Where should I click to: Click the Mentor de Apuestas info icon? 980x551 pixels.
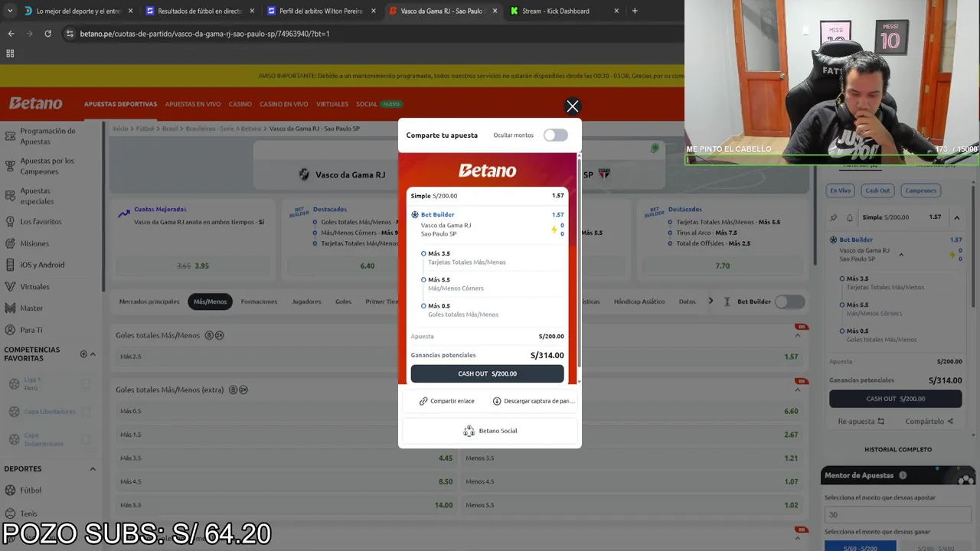pyautogui.click(x=903, y=475)
